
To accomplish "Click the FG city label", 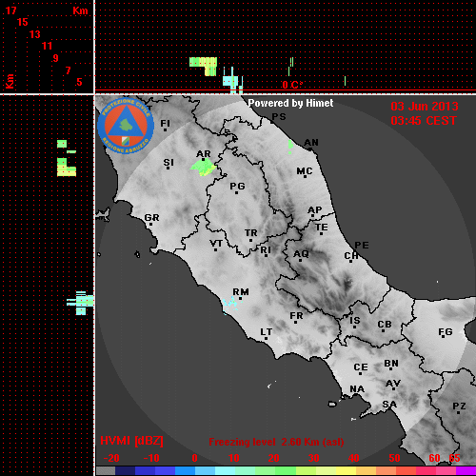I will coord(446,332).
